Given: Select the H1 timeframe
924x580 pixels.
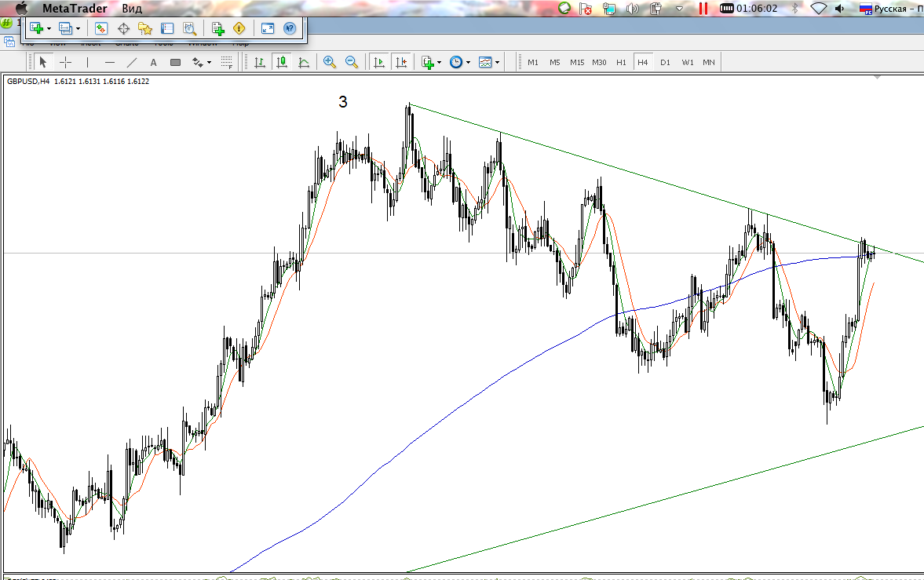Looking at the screenshot, I should click(621, 62).
